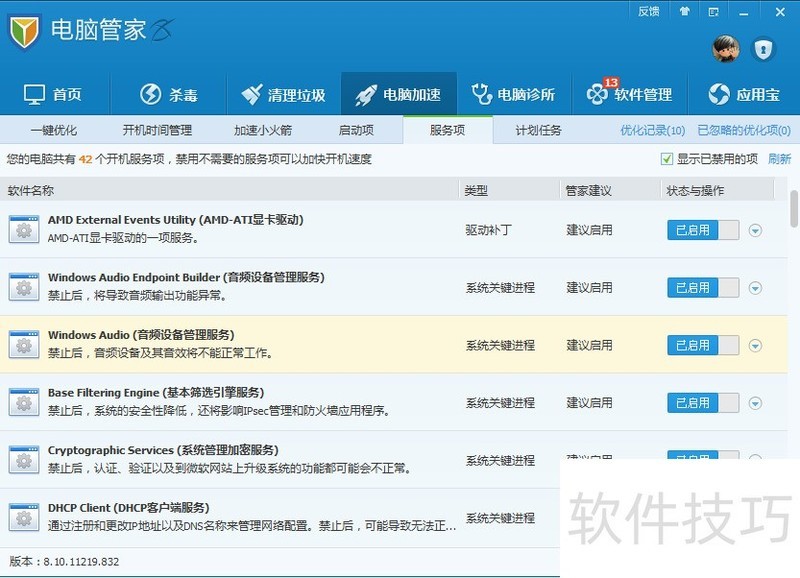Click the 反馈 feedback button
Image resolution: width=800 pixels, height=578 pixels.
click(649, 11)
